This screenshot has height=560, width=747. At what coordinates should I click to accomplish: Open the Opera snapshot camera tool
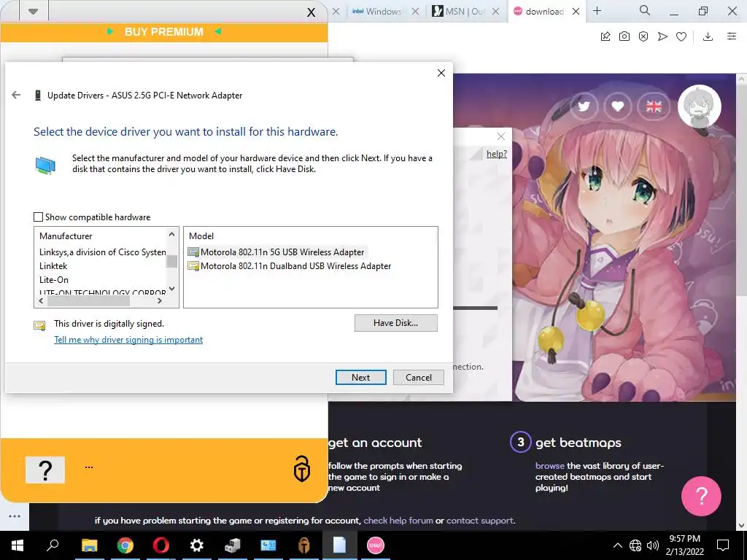[x=624, y=36]
